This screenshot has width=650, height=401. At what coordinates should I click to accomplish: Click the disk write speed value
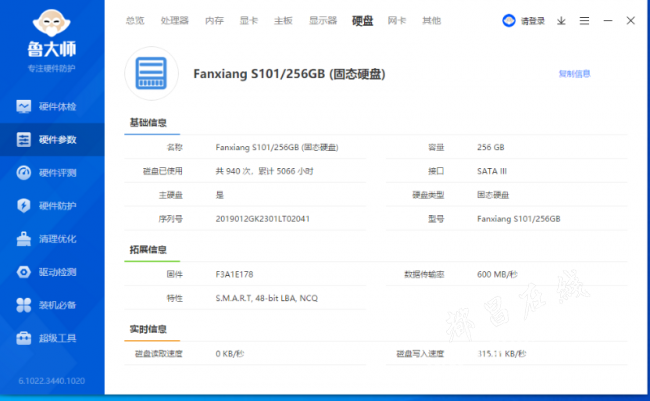(502, 354)
